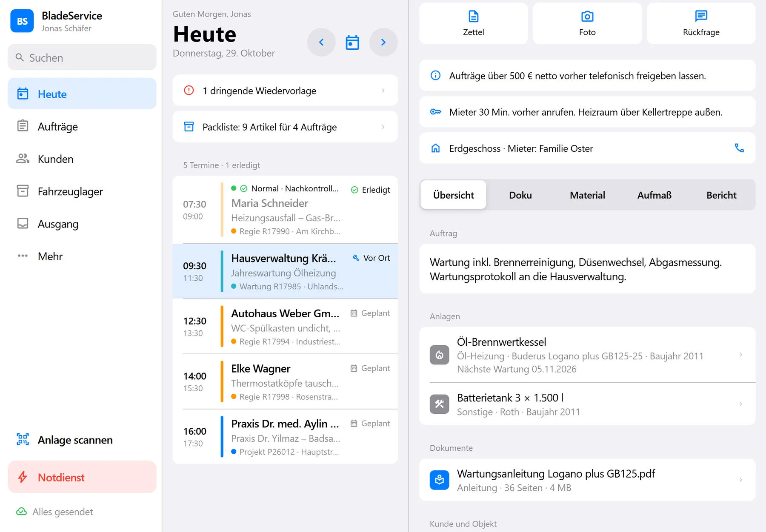Click into the Suchen search field
The height and width of the screenshot is (532, 766).
pos(82,57)
